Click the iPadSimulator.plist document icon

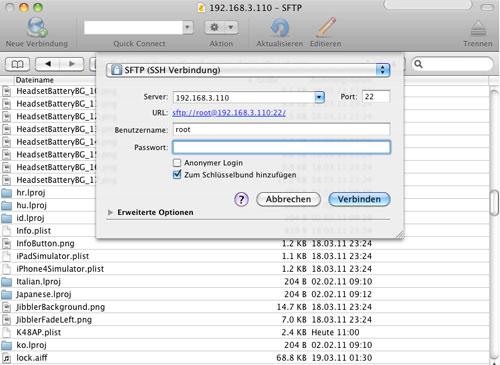click(6, 256)
